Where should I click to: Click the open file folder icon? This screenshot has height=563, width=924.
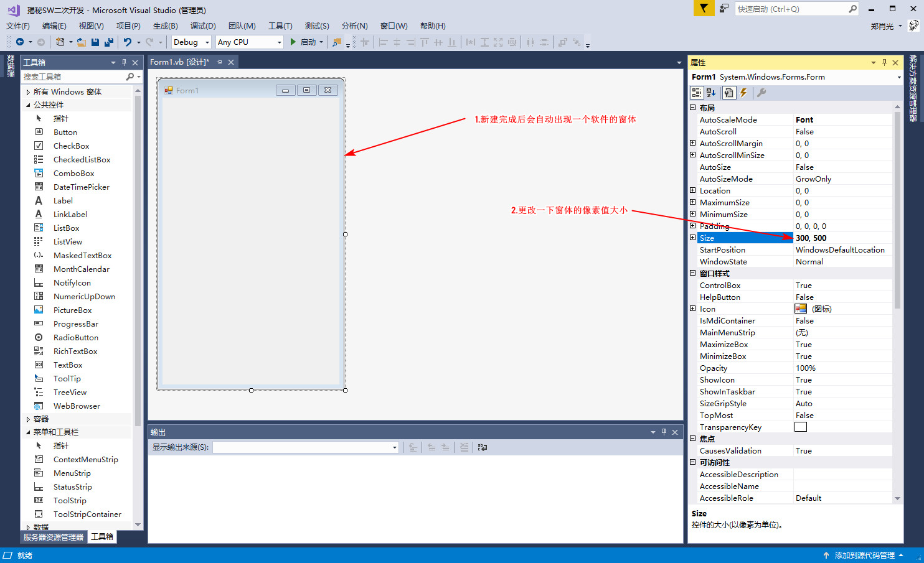click(82, 42)
